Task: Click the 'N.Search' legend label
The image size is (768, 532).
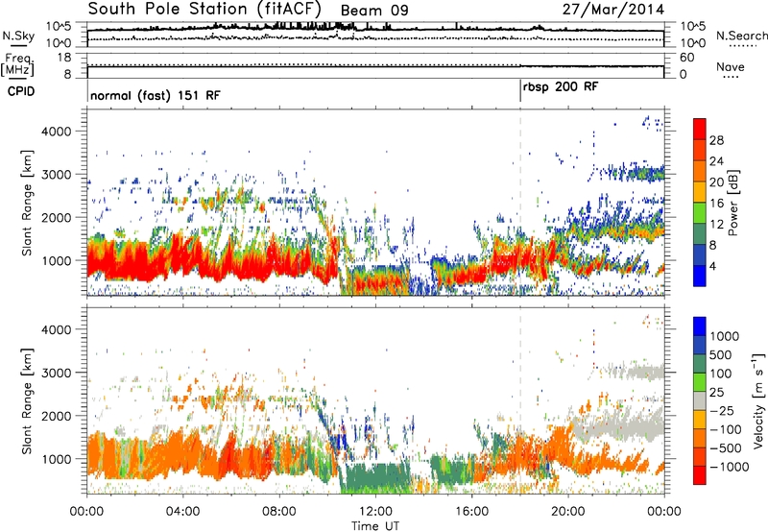Action: (741, 36)
